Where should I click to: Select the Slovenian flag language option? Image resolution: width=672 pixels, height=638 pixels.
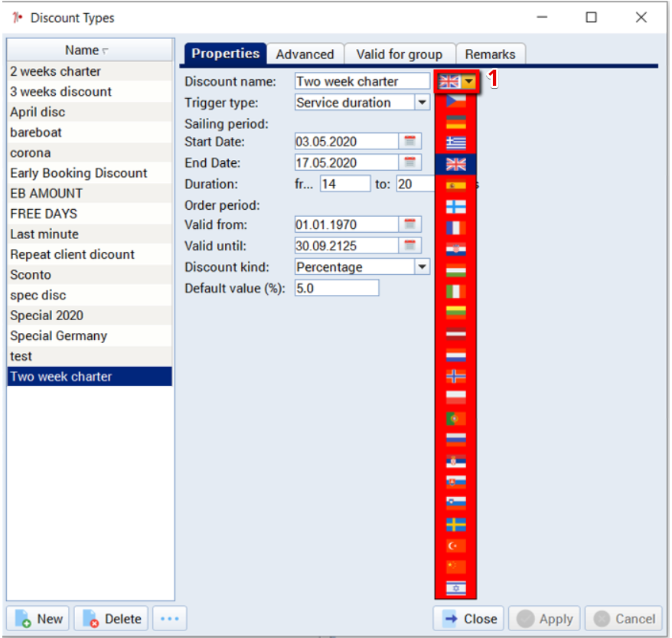coord(455,503)
